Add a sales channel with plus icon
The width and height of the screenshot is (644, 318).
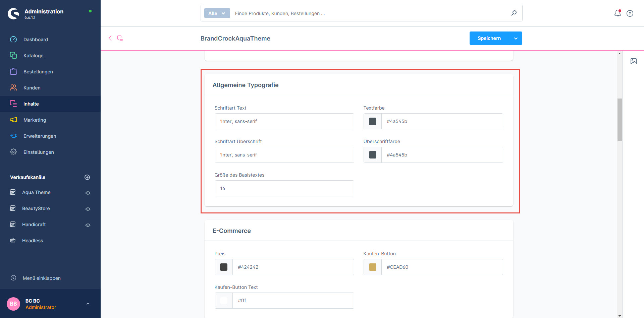click(x=87, y=177)
